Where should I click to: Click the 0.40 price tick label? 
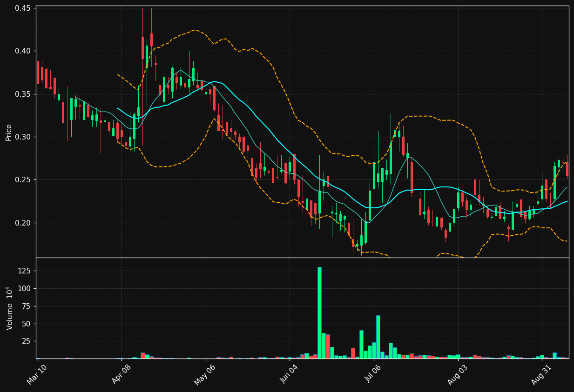pyautogui.click(x=23, y=51)
